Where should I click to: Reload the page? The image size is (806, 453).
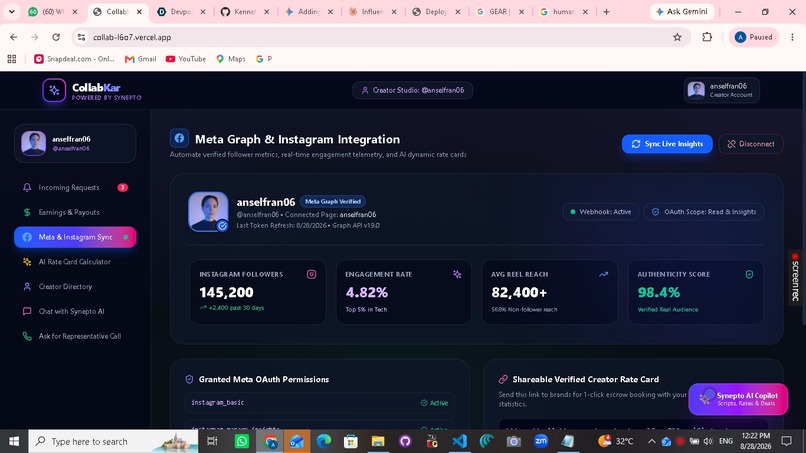tap(56, 37)
